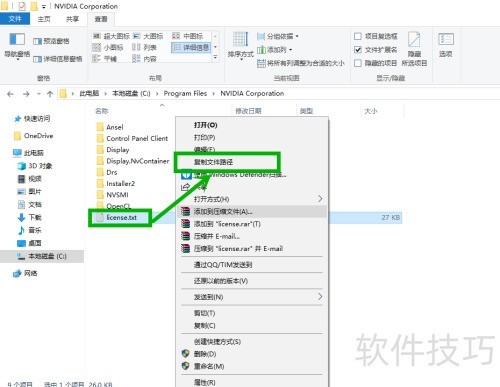500x387 pixels.
Task: Expand the layout gallery more arrow
Action: coord(216,58)
